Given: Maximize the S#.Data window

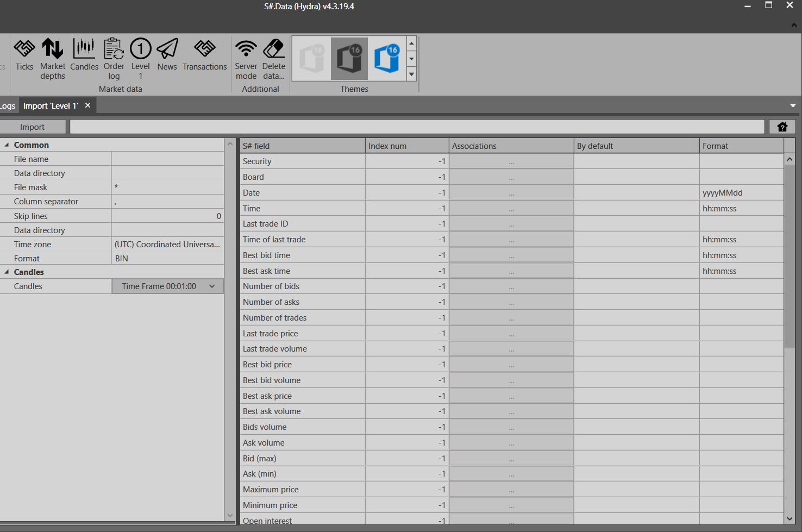Looking at the screenshot, I should pyautogui.click(x=768, y=5).
